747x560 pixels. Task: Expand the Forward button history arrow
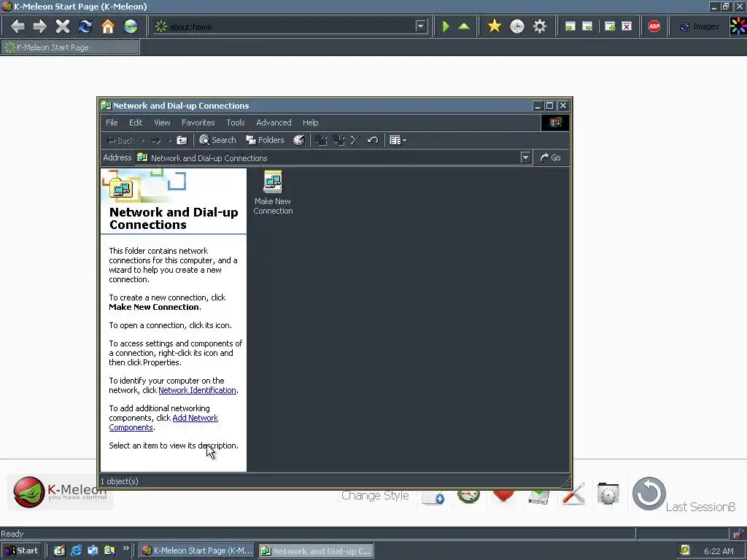[169, 141]
